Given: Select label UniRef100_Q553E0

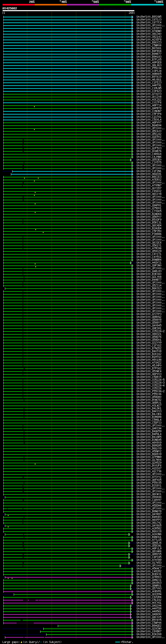Looking at the screenshot, I should pos(149,160).
